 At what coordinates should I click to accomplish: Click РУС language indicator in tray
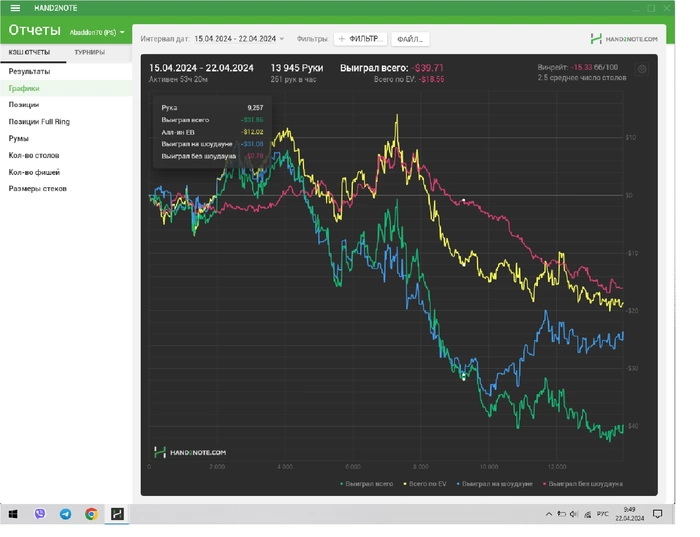point(603,514)
